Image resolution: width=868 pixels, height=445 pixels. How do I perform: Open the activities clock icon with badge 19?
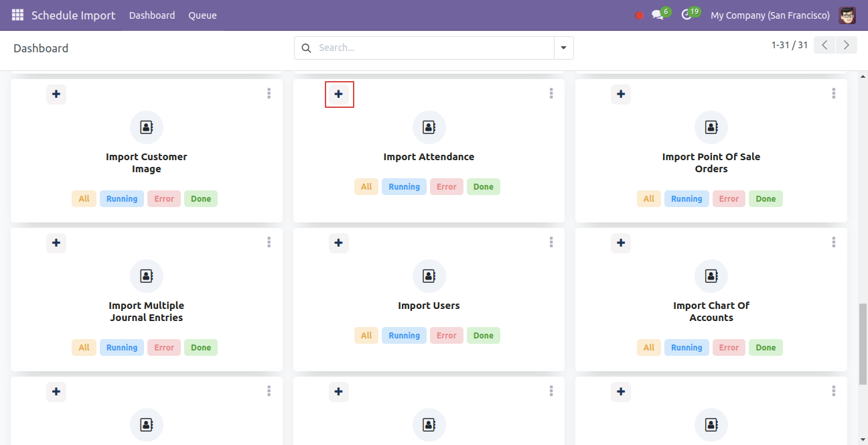[x=689, y=14]
